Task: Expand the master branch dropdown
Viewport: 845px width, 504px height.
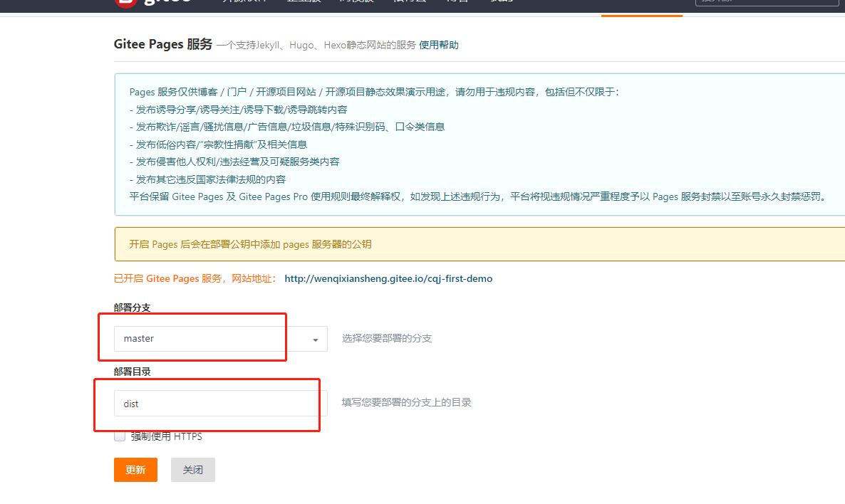Action: pyautogui.click(x=220, y=339)
